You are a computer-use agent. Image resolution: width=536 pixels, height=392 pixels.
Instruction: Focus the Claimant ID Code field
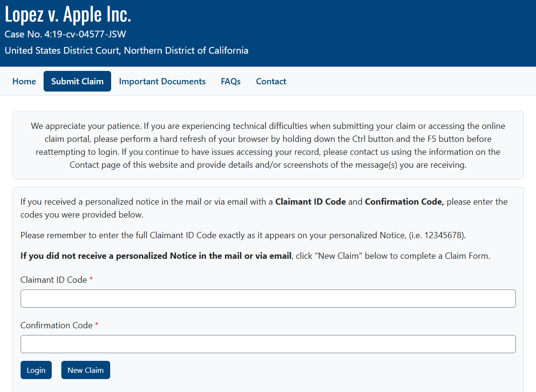click(268, 299)
